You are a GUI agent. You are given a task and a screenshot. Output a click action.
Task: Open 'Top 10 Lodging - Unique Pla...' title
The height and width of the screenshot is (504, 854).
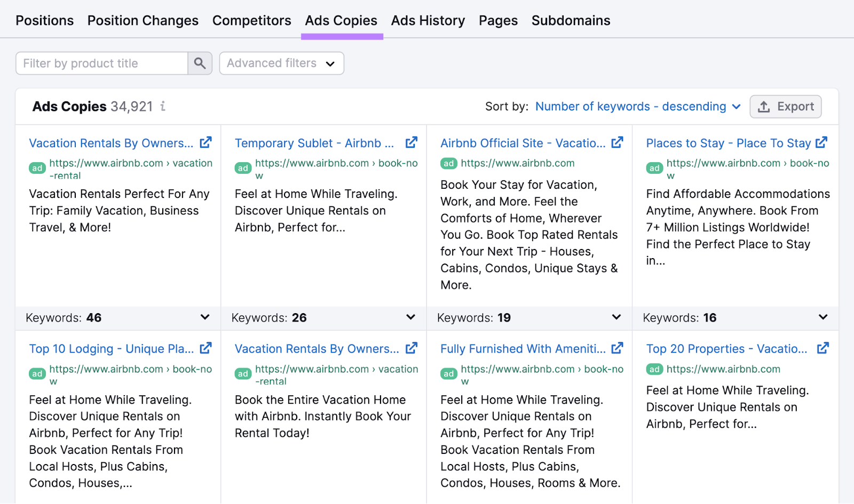tap(112, 349)
